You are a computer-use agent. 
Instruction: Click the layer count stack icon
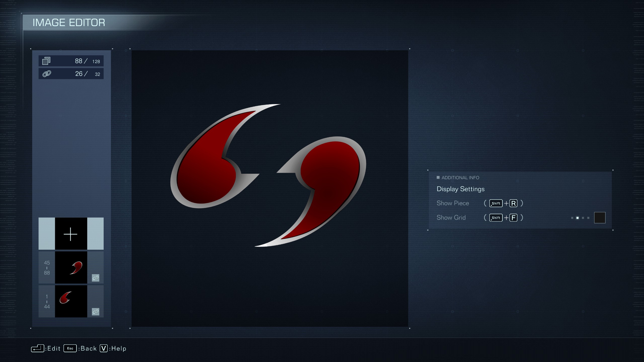(x=46, y=61)
